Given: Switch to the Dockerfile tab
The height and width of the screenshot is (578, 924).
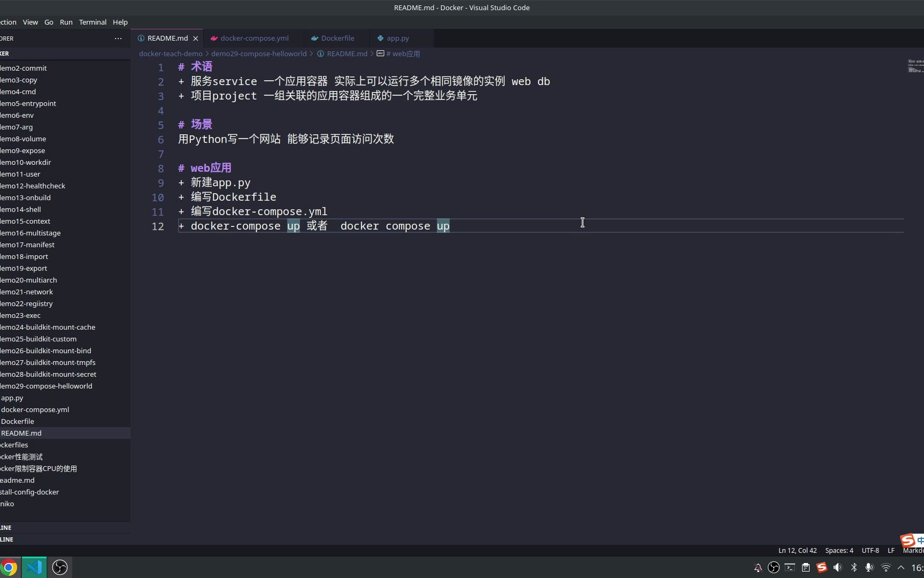Looking at the screenshot, I should pyautogui.click(x=337, y=39).
